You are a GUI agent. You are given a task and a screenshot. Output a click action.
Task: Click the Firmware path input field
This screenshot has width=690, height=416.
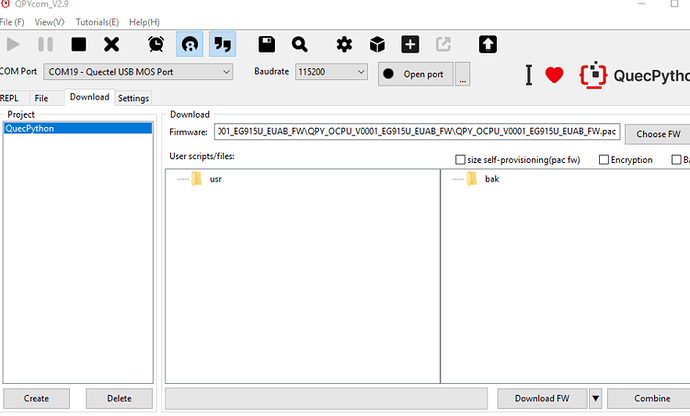(417, 132)
